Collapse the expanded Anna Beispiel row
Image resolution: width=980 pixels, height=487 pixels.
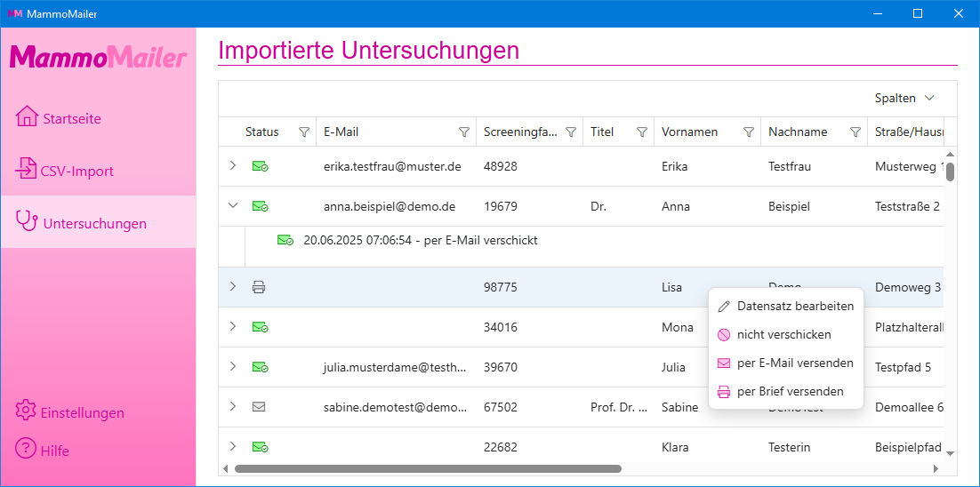[233, 206]
